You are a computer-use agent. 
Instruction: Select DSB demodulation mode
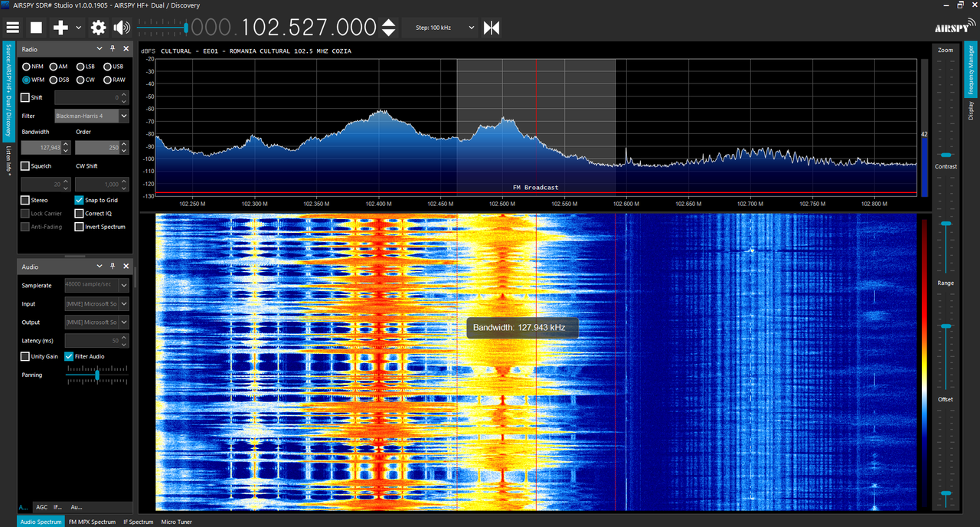point(59,80)
